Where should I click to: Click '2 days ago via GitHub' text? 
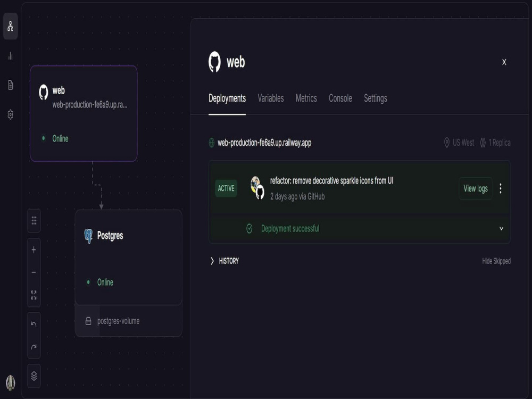coord(297,196)
